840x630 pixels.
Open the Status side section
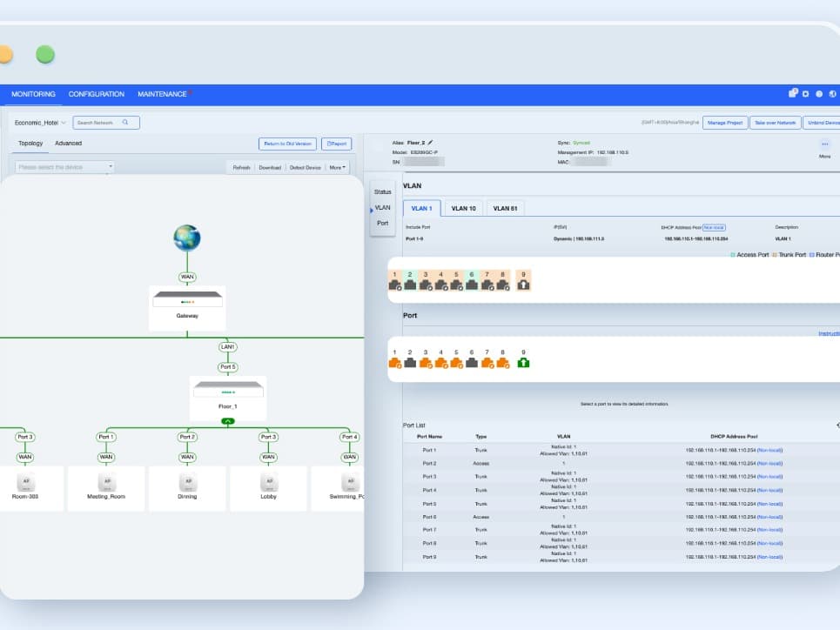pos(382,191)
